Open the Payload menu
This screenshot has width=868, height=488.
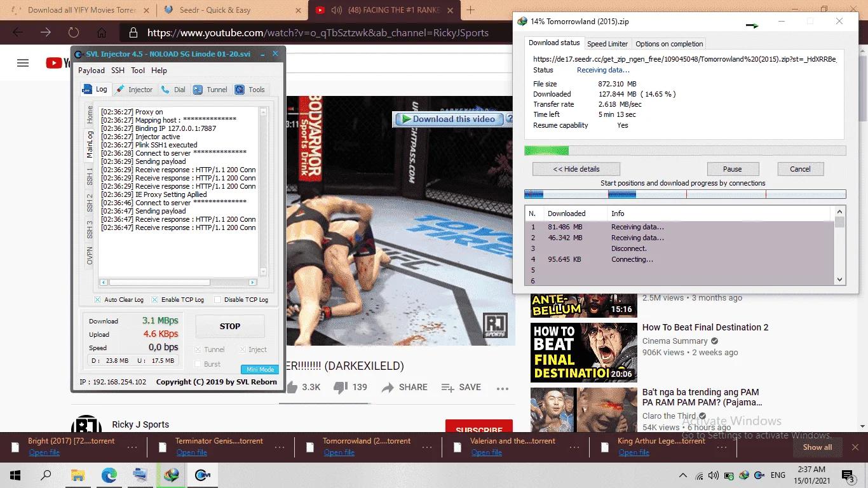point(92,71)
